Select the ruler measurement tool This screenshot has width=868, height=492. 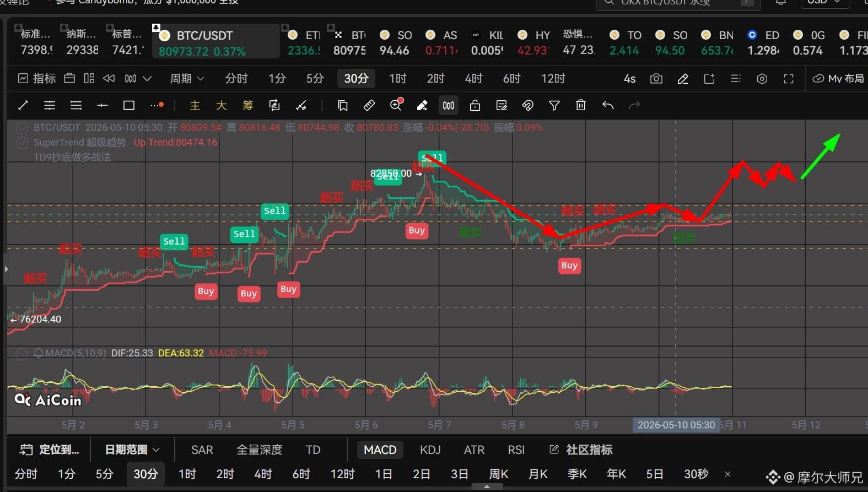[x=369, y=105]
